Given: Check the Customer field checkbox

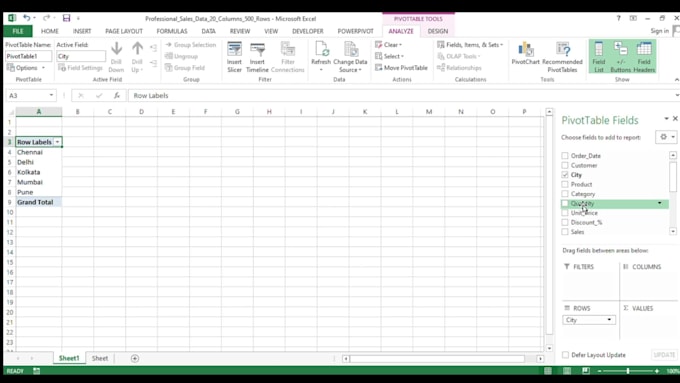Looking at the screenshot, I should tap(565, 165).
